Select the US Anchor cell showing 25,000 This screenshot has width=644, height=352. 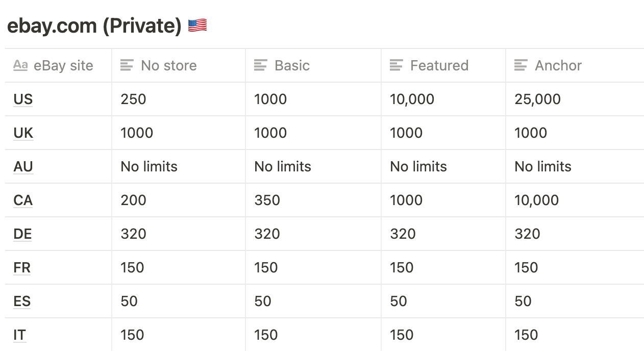[575, 99]
